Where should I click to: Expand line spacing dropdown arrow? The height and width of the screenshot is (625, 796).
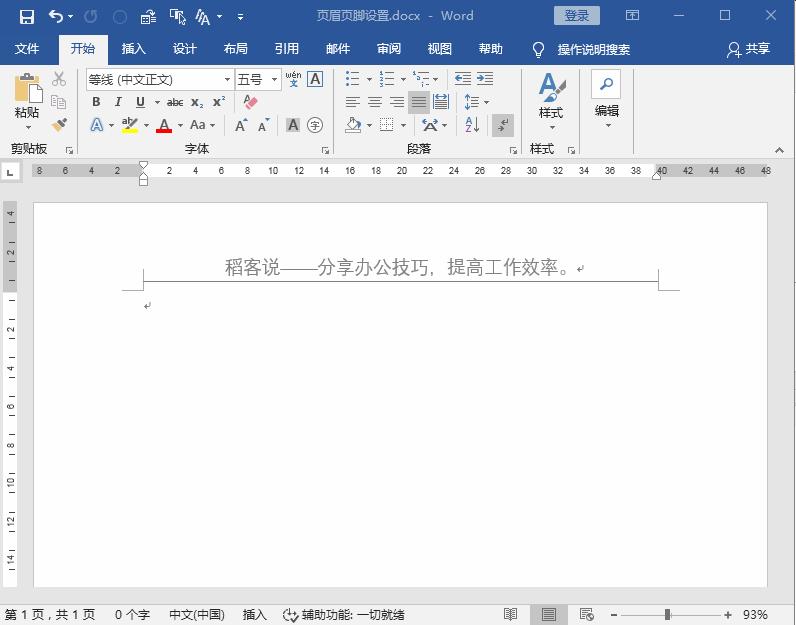click(486, 103)
